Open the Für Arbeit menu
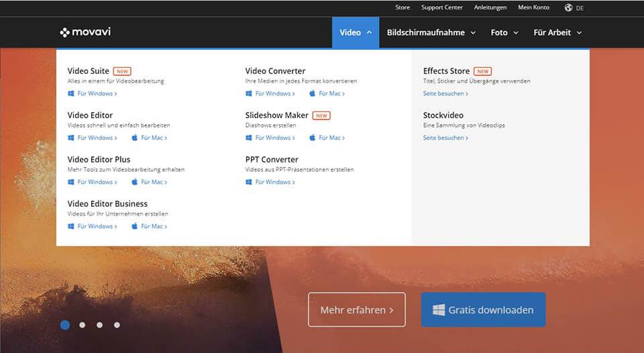 click(557, 32)
